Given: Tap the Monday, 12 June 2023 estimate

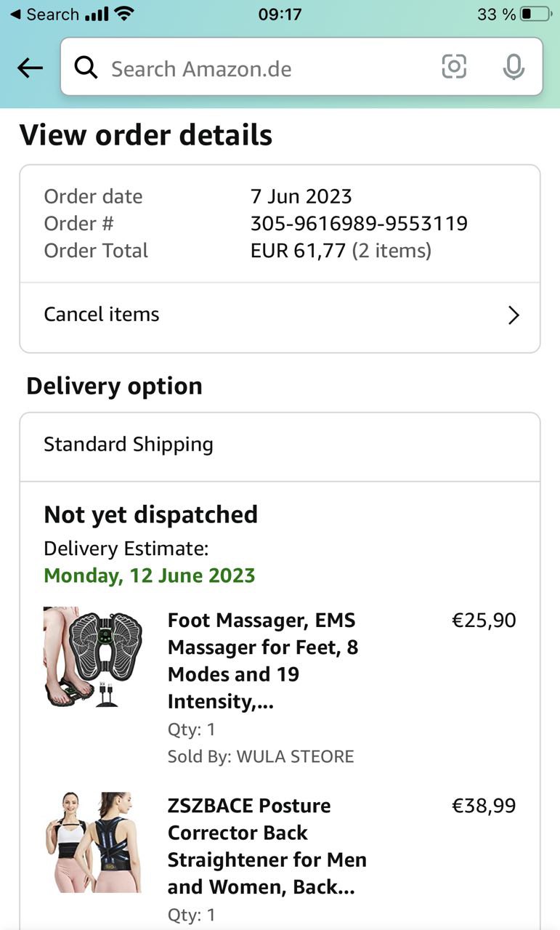Looking at the screenshot, I should [x=150, y=575].
